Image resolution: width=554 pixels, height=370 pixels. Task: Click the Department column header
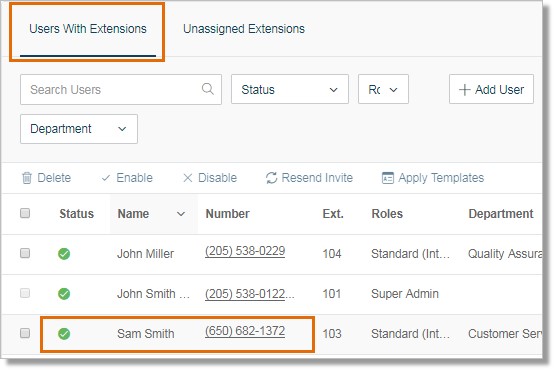pos(501,214)
